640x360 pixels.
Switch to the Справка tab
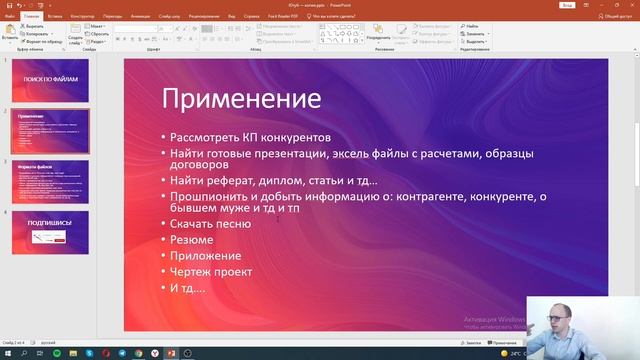[x=251, y=16]
